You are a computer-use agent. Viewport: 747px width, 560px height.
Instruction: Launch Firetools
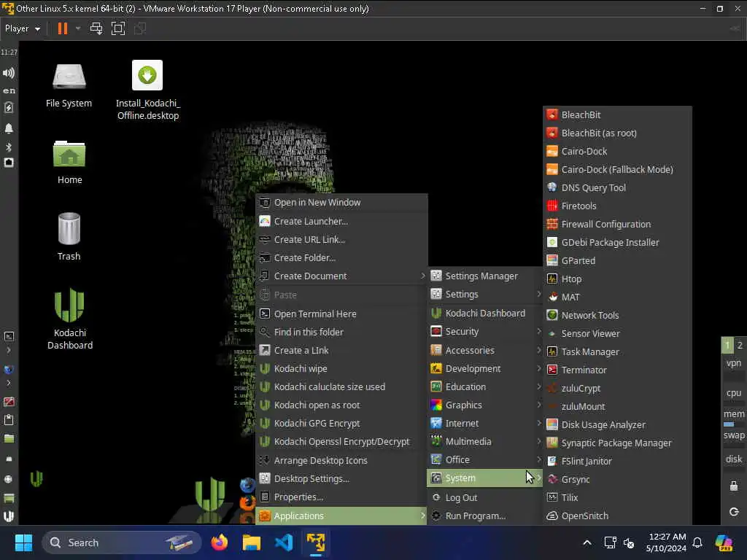pos(617,206)
